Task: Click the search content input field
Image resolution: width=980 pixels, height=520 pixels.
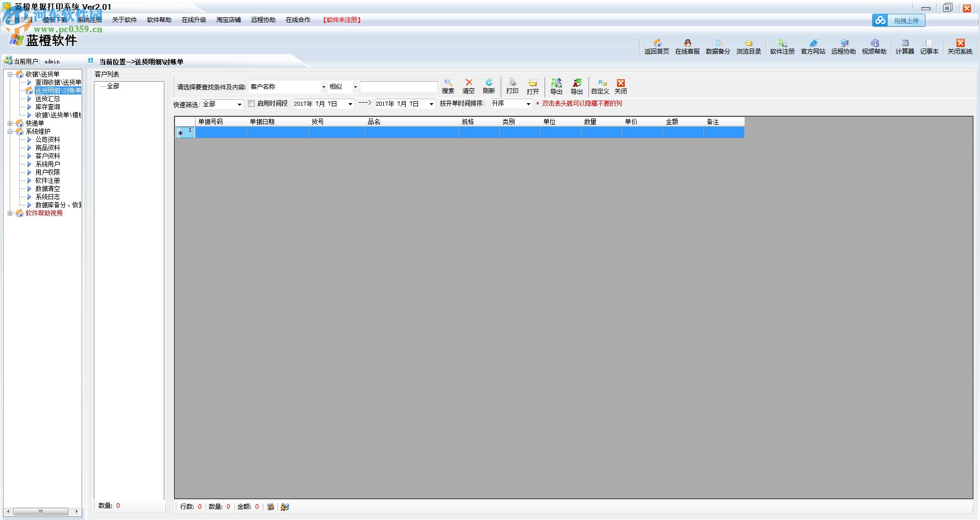Action: click(x=399, y=87)
